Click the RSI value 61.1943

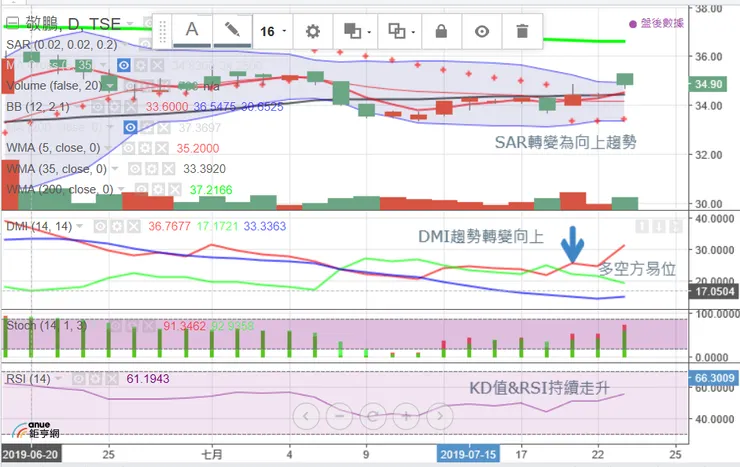click(x=148, y=379)
